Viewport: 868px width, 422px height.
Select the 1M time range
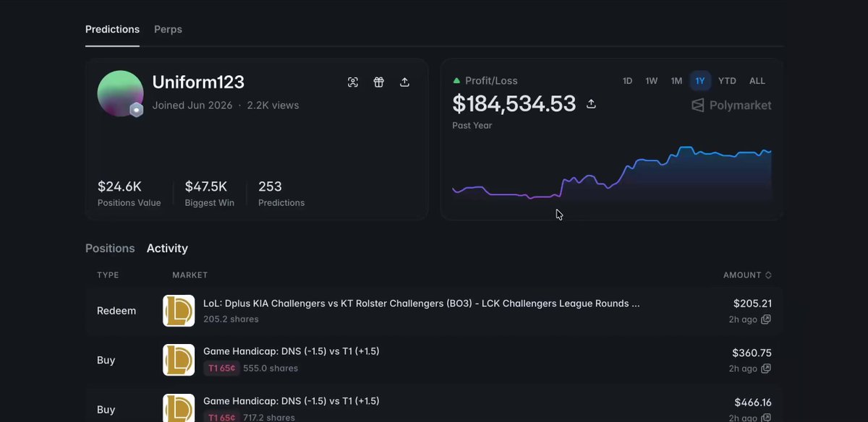click(x=676, y=81)
